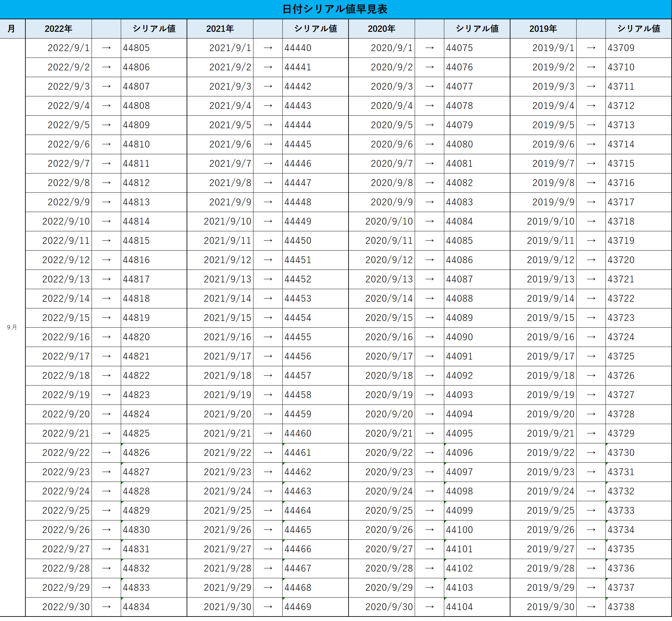Image resolution: width=672 pixels, height=621 pixels.
Task: Select the serial value 44459
Action: click(x=315, y=414)
